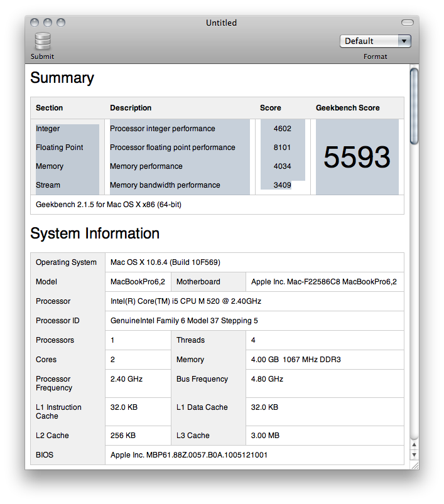Screen dimensions: 444x504
Task: Select the Memory section cell in Summary
Action: (50, 166)
